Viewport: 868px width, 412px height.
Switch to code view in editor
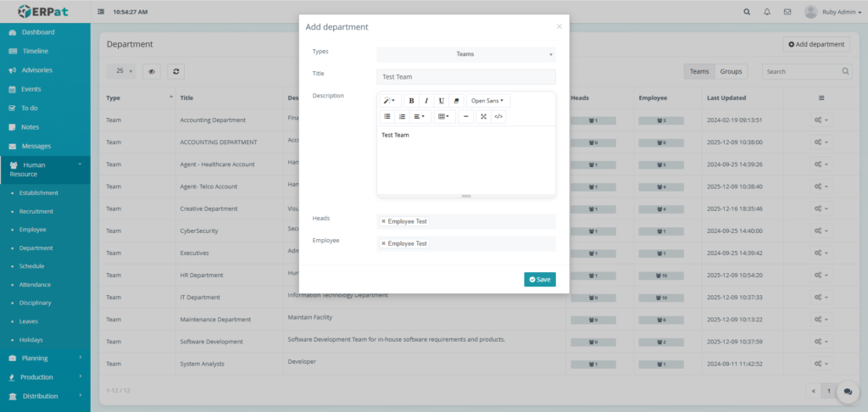coord(498,117)
